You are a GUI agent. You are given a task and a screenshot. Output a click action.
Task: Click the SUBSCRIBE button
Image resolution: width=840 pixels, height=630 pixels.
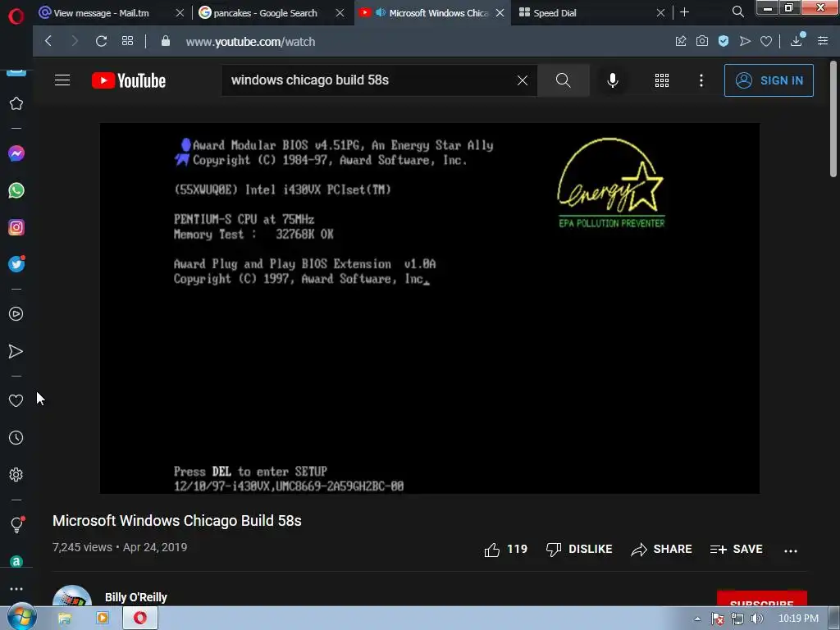[762, 598]
